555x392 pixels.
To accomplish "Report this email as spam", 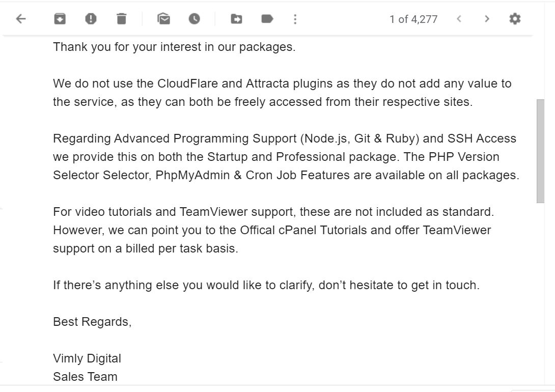I will 91,19.
